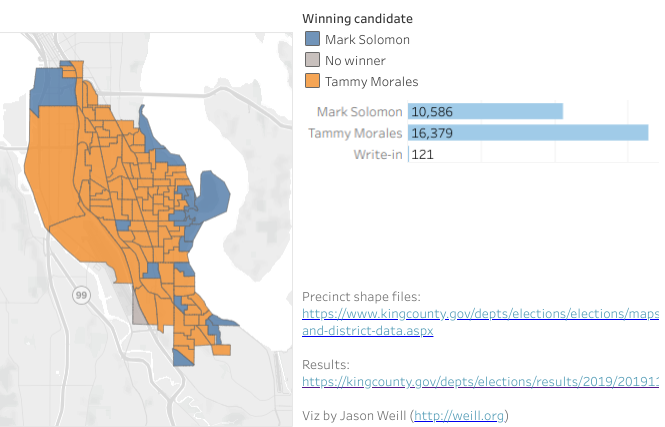The width and height of the screenshot is (665, 427).
Task: Click the Tammy Morales bar chart row label
Action: (x=355, y=133)
